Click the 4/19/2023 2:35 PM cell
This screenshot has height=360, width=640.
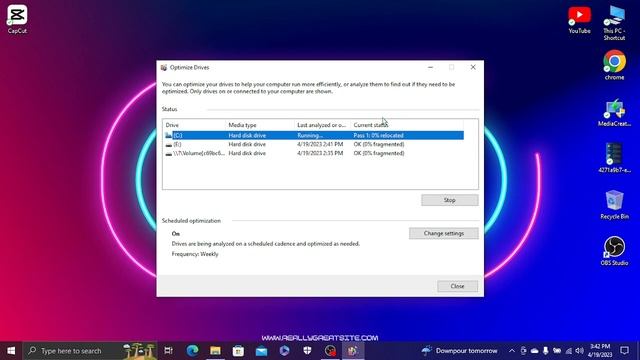pyautogui.click(x=320, y=153)
